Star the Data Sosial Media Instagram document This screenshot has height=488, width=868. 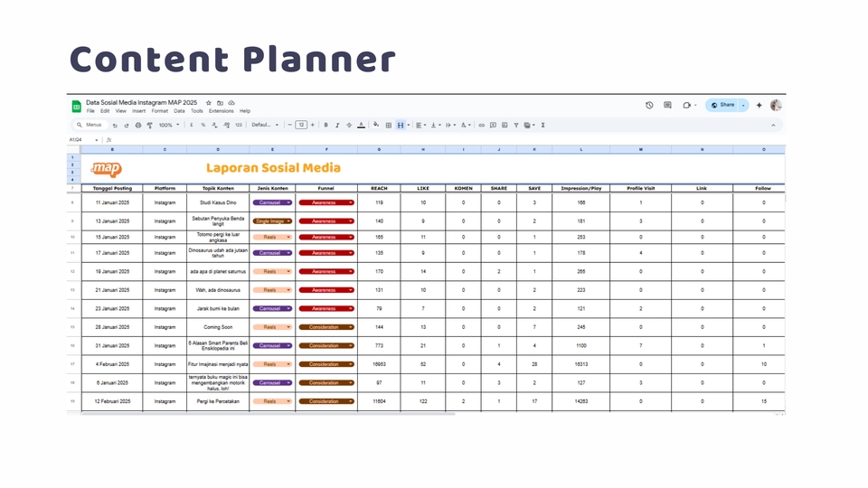(x=209, y=103)
